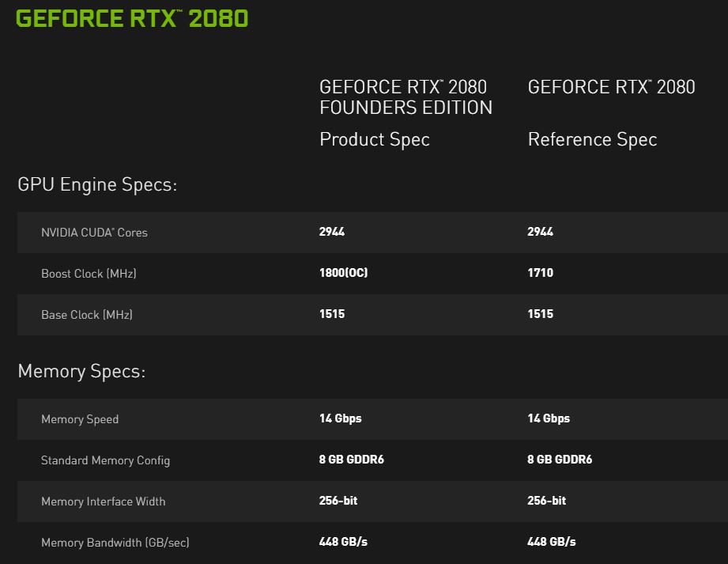This screenshot has height=564, width=728.
Task: Click Reference Spec 448 GB/s bandwidth value
Action: 551,542
